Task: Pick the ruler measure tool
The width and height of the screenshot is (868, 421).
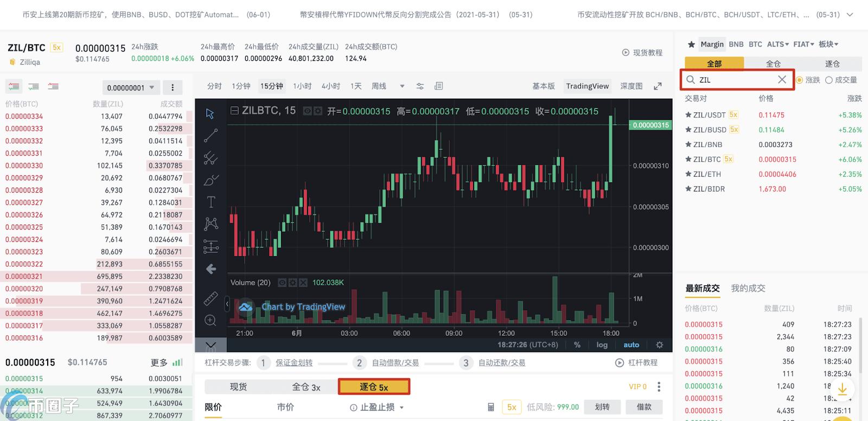Action: (210, 298)
